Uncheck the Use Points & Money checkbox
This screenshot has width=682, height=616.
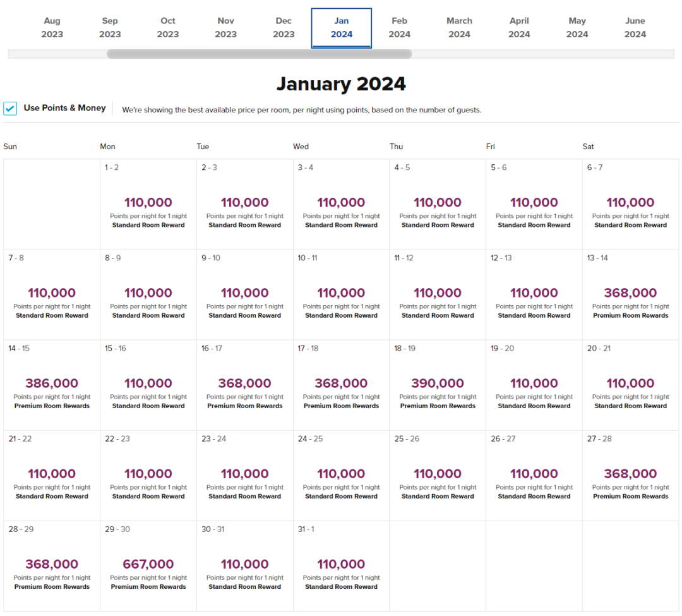[10, 109]
